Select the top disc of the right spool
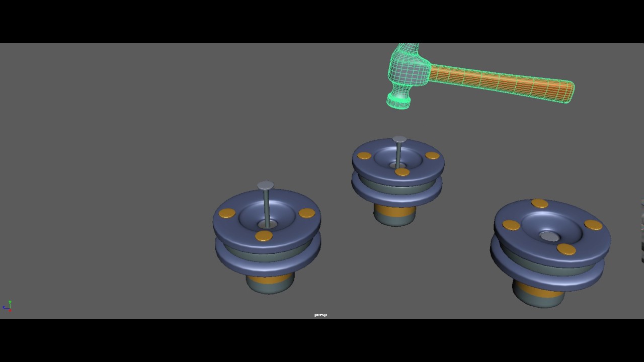This screenshot has height=362, width=644. 552,233
